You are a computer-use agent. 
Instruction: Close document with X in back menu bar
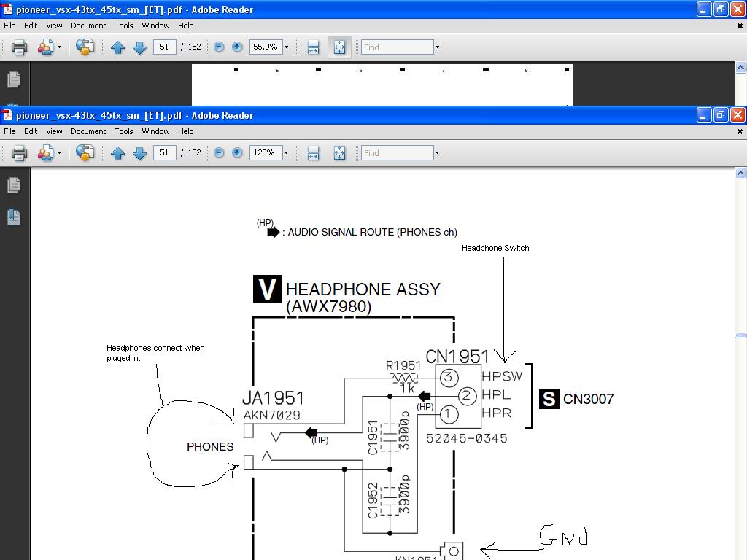click(x=740, y=26)
